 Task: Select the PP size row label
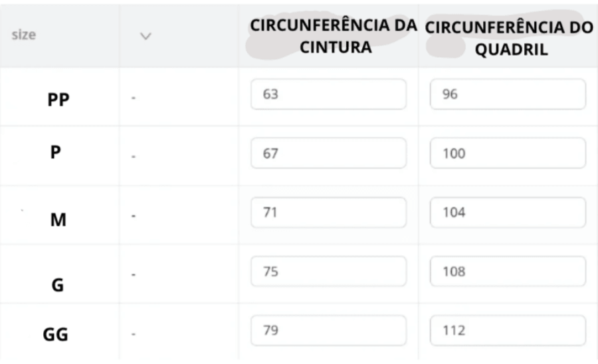pyautogui.click(x=58, y=100)
